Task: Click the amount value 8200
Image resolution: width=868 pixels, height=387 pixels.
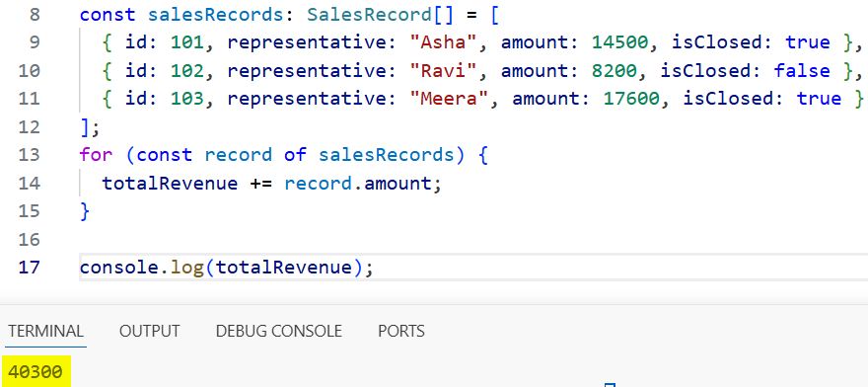Action: point(614,71)
